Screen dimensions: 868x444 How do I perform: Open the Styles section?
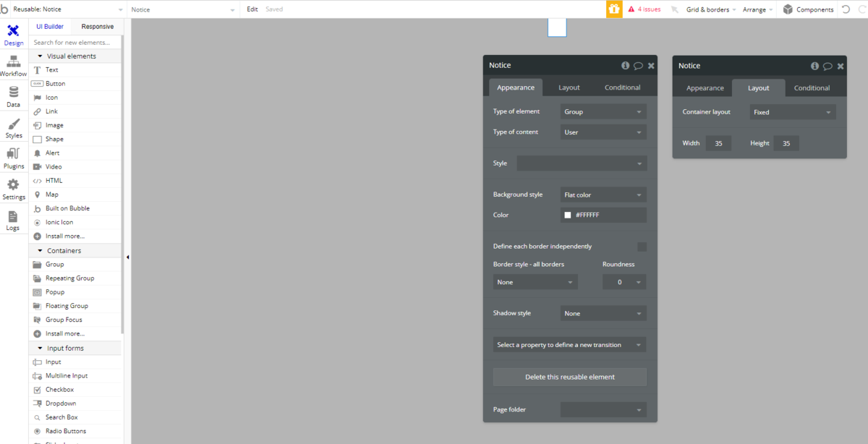point(13,128)
